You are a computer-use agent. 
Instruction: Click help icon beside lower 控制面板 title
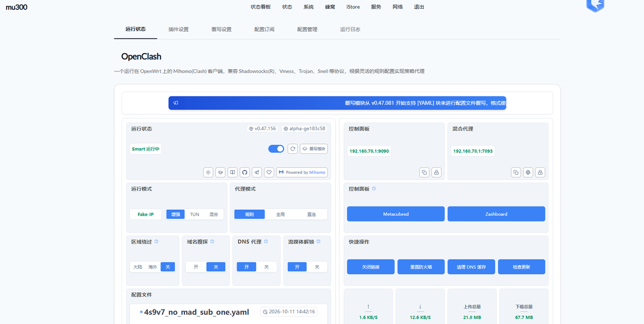pos(374,189)
